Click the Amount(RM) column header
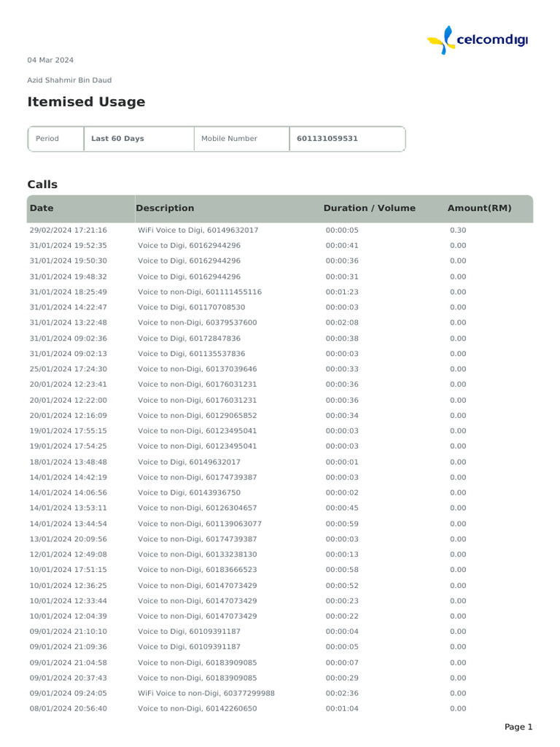Viewport: 560px width, 747px height. [479, 208]
